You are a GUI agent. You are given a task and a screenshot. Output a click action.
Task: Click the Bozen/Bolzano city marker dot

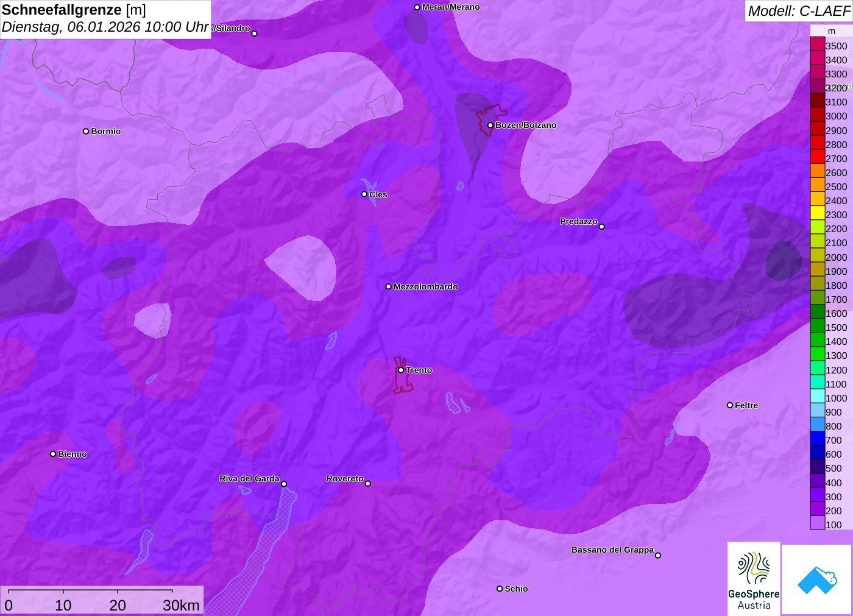[x=490, y=126]
